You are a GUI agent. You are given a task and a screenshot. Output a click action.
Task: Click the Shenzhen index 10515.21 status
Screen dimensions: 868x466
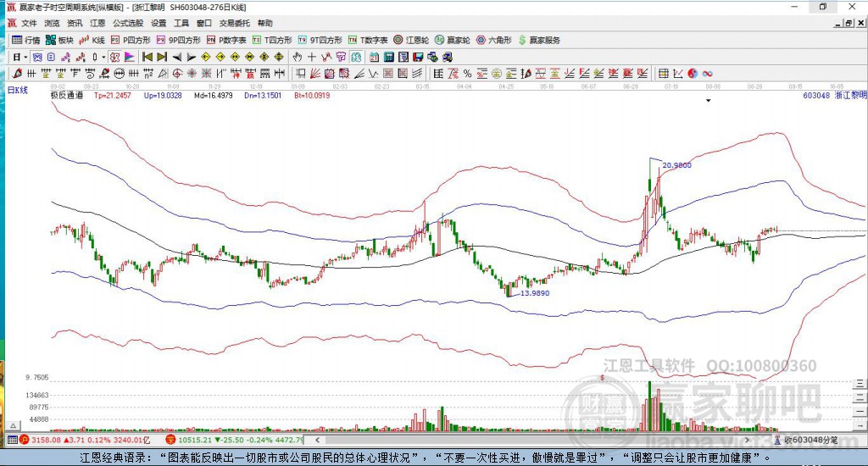(235, 440)
